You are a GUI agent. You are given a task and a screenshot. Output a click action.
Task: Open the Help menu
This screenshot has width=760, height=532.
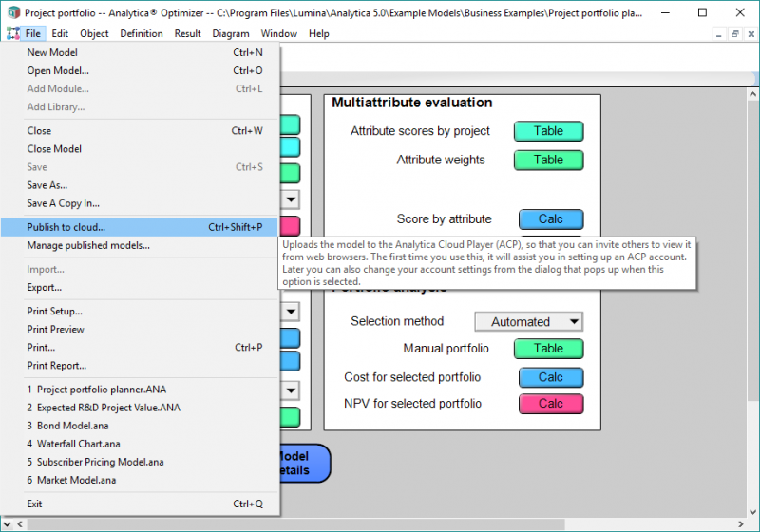click(x=319, y=33)
